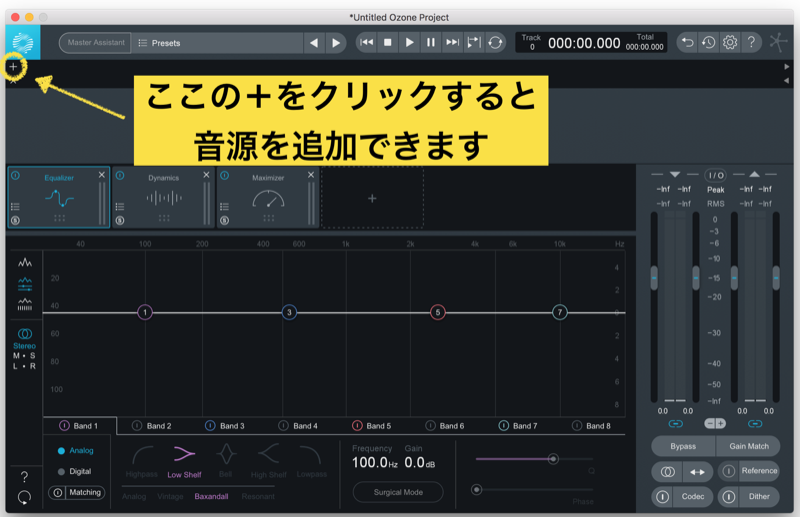
Task: Select the Dynamics module
Action: point(163,197)
